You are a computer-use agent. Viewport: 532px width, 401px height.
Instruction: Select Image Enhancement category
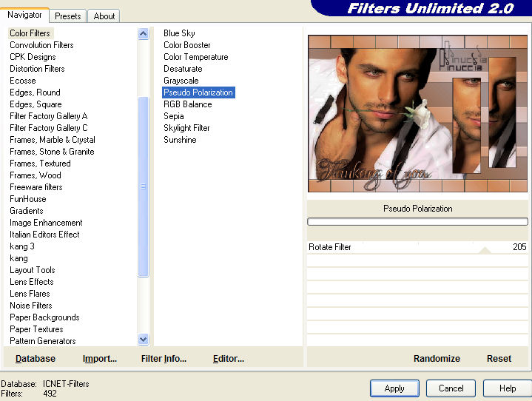click(x=46, y=223)
